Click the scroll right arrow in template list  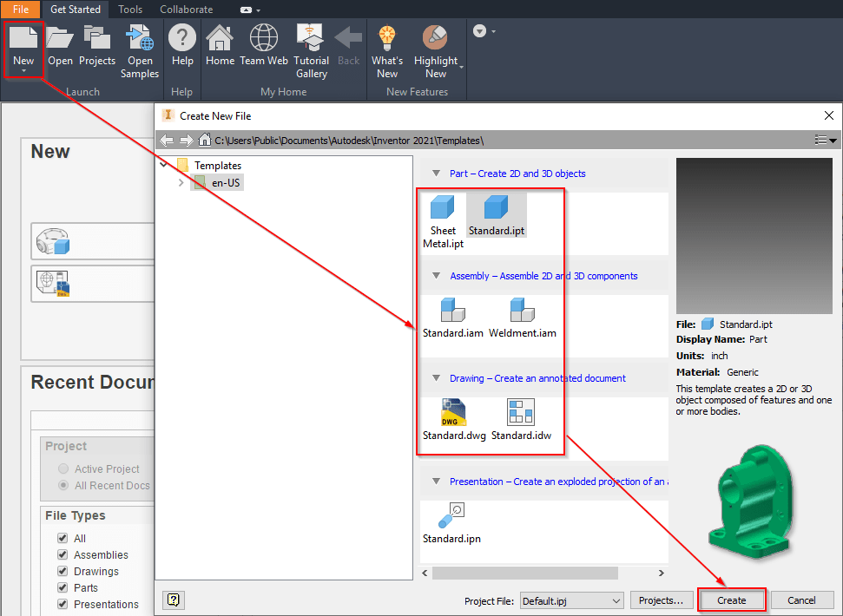(x=662, y=573)
